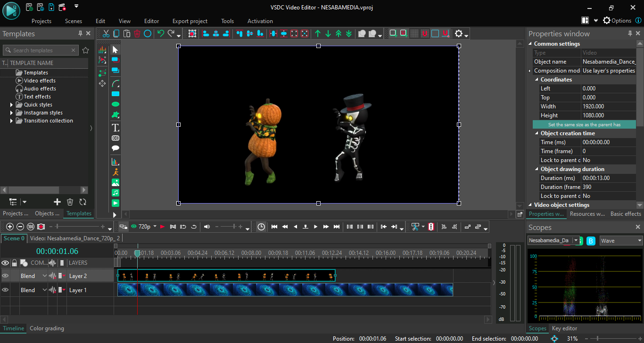This screenshot has height=343, width=644.
Task: Open Options in the top right corner
Action: point(617,21)
